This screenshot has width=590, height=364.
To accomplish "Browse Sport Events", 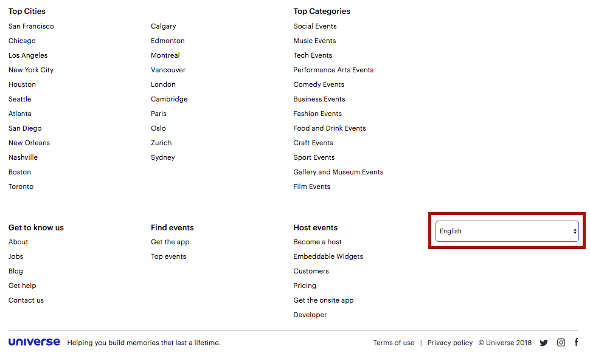I will point(314,157).
